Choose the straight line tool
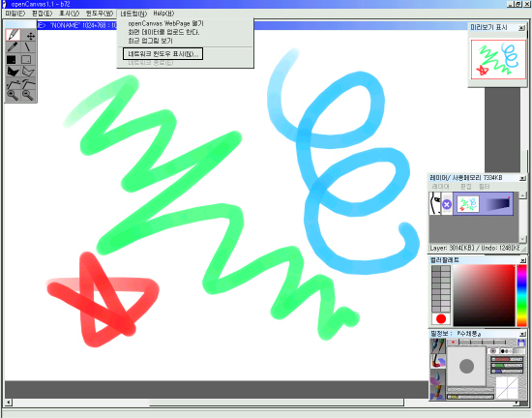 (28, 47)
